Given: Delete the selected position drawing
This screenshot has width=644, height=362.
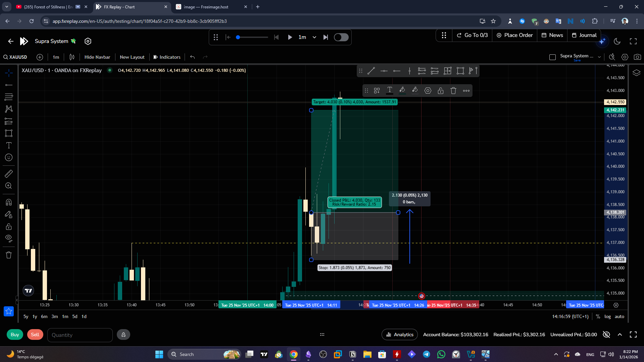Looking at the screenshot, I should point(453,91).
